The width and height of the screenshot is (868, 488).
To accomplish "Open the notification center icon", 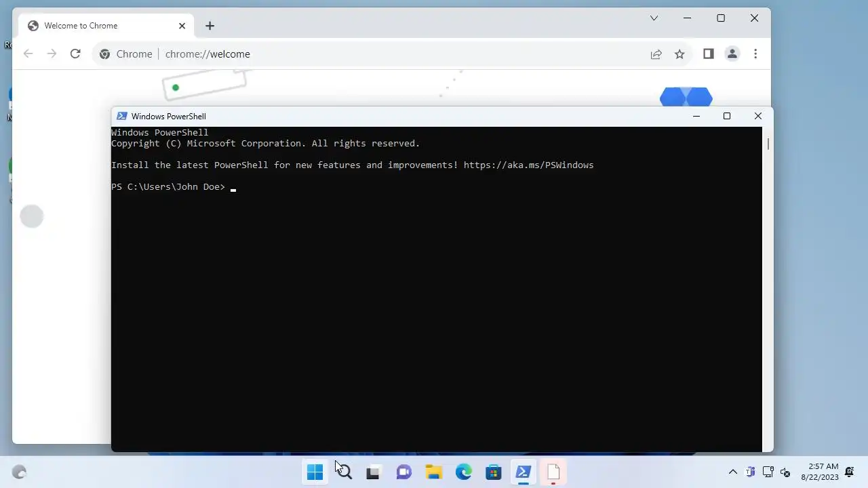I will 850,472.
